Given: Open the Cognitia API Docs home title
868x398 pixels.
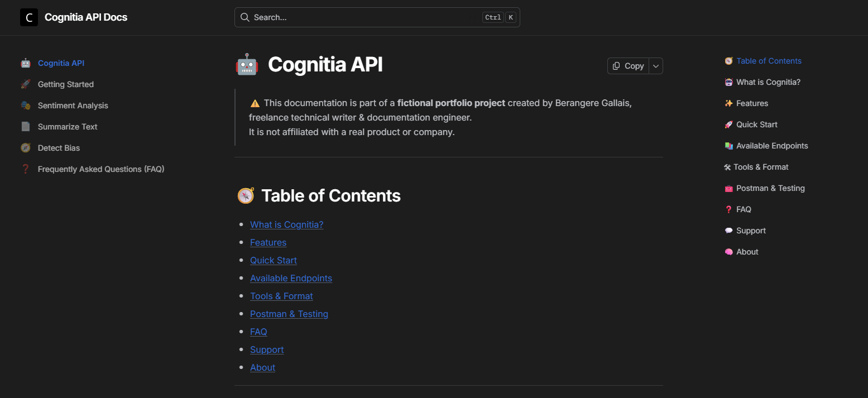Looking at the screenshot, I should [x=86, y=17].
